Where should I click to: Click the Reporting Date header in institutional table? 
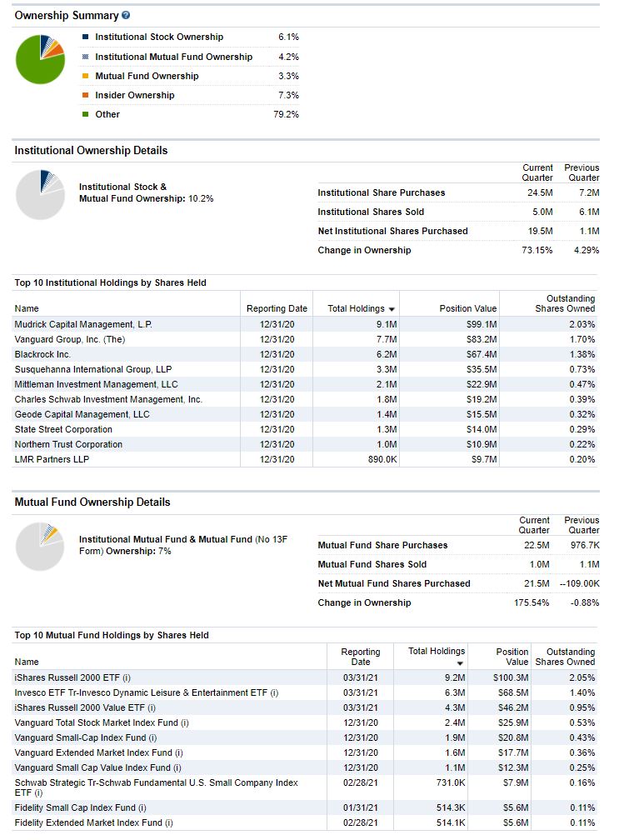pos(277,308)
